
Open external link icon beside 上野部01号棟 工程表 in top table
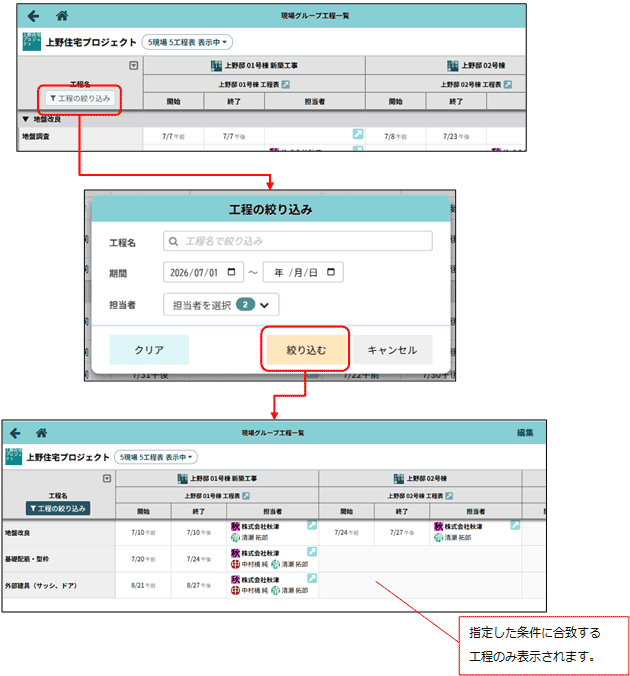pos(285,84)
